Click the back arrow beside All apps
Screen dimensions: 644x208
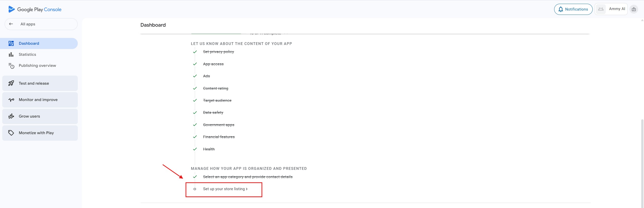click(11, 24)
